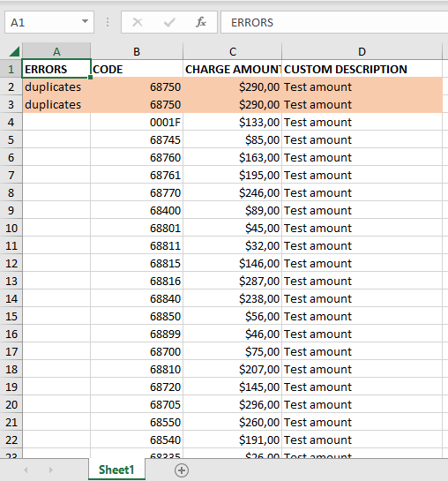This screenshot has width=448, height=481.
Task: Open the Name Box dropdown arrow
Action: 85,22
